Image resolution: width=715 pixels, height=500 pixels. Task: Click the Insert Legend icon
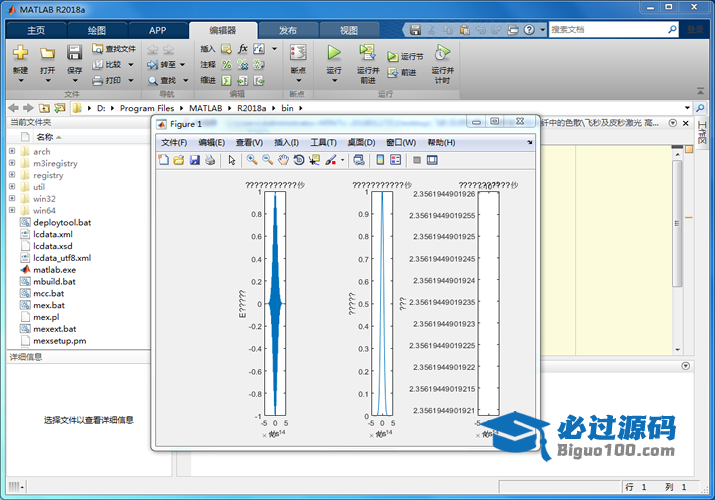click(396, 160)
